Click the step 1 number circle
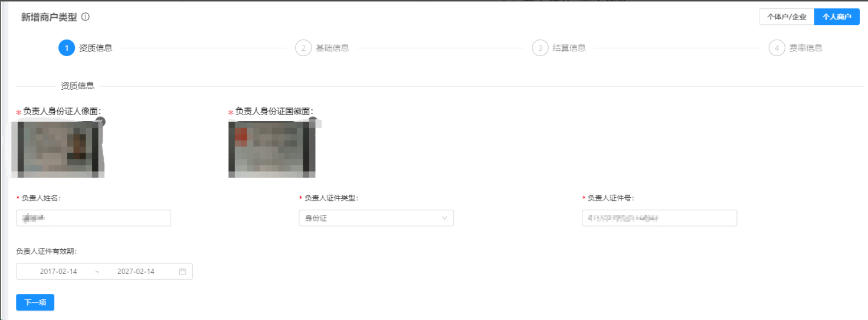868x320 pixels. [67, 48]
